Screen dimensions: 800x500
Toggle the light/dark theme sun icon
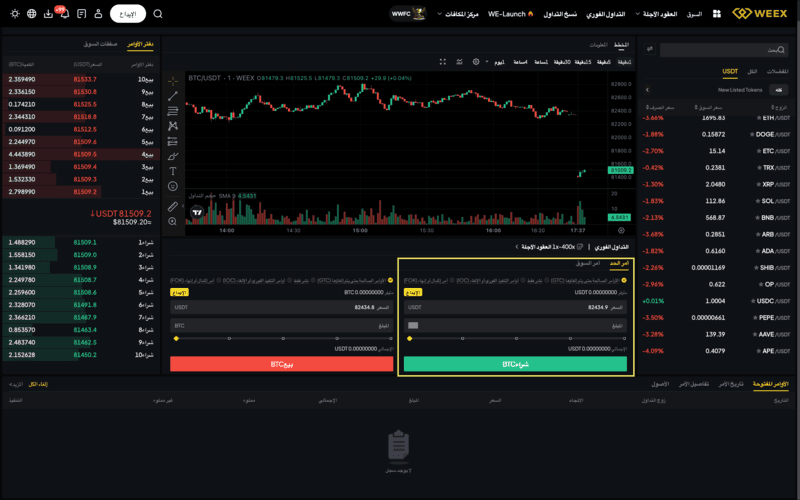[15, 14]
